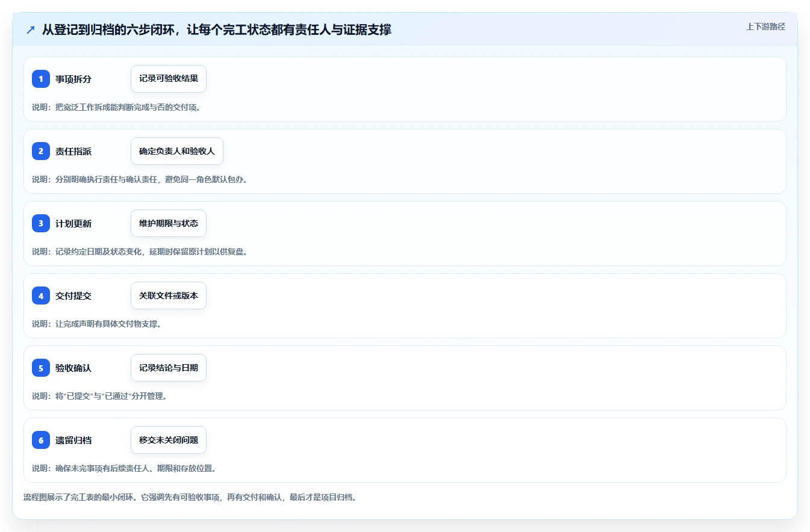Click the step 6 number badge
The width and height of the screenshot is (810, 532).
pyautogui.click(x=41, y=440)
